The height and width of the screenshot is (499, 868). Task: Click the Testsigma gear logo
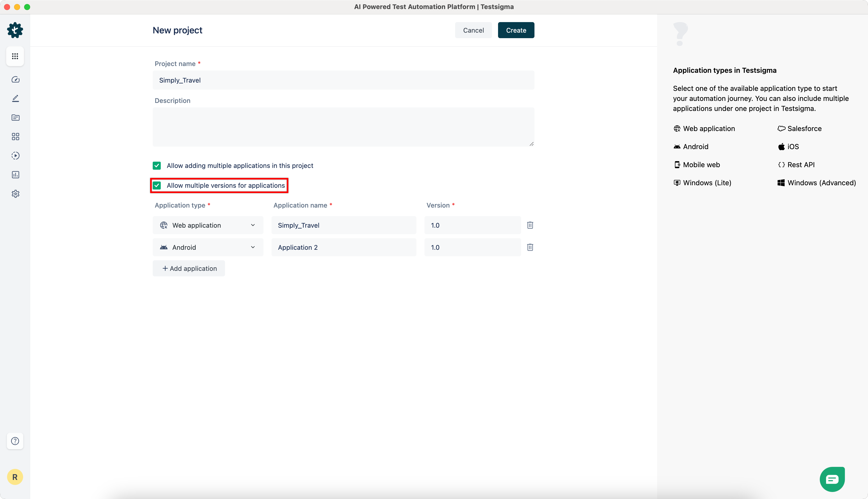(15, 30)
